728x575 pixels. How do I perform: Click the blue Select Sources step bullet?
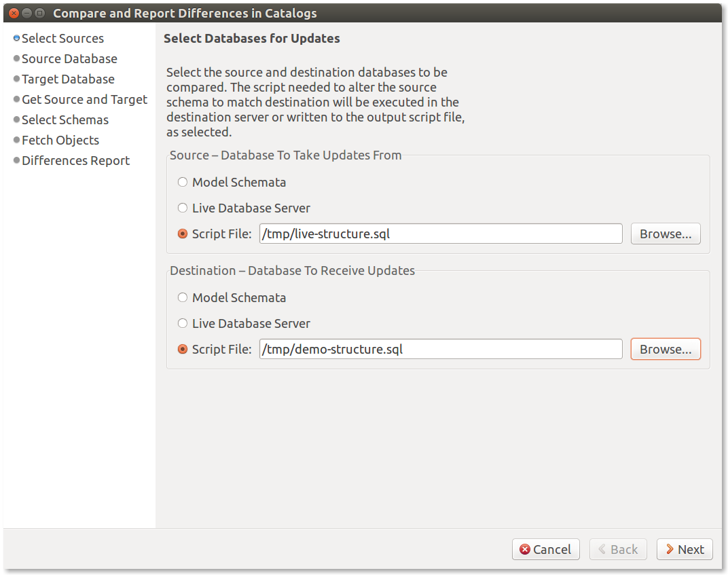pyautogui.click(x=17, y=38)
